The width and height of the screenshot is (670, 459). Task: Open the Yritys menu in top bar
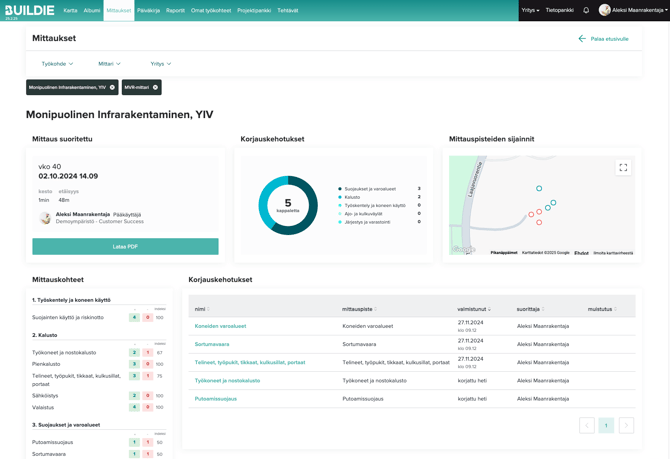(530, 10)
